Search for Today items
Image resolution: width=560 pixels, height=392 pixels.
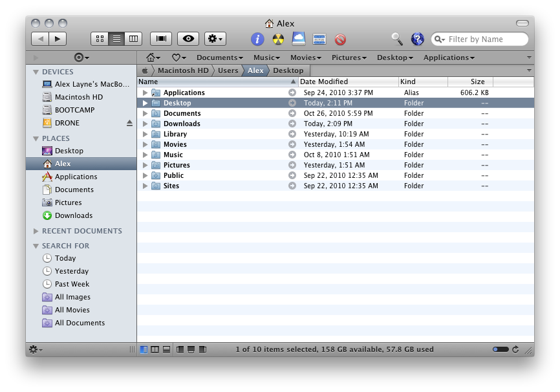click(x=81, y=258)
